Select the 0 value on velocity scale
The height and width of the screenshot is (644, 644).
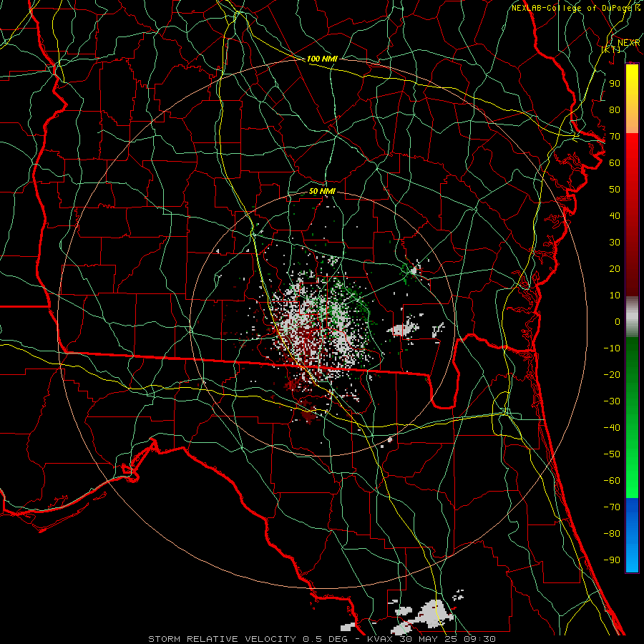pyautogui.click(x=618, y=322)
